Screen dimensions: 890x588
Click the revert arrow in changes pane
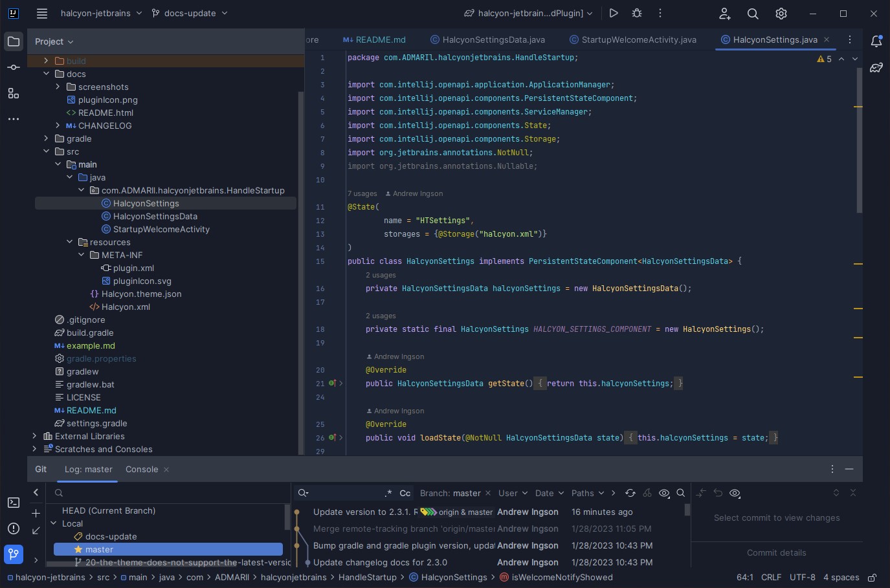click(718, 493)
